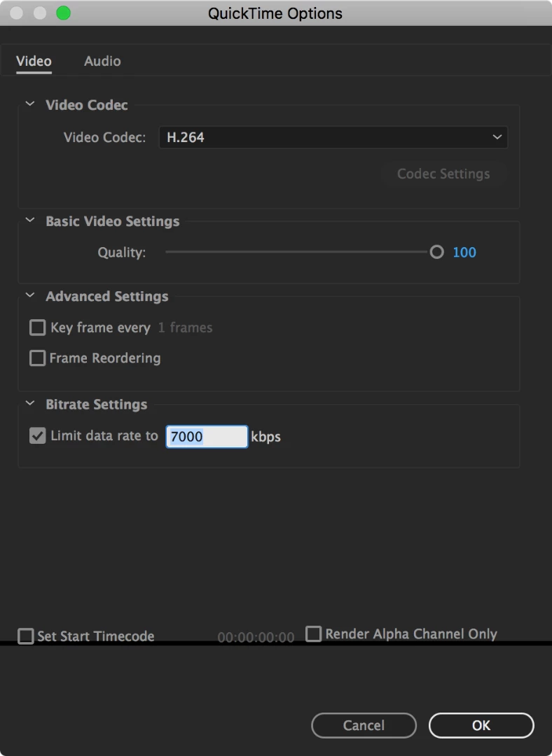Uncheck Limit data rate to checkbox

point(38,436)
